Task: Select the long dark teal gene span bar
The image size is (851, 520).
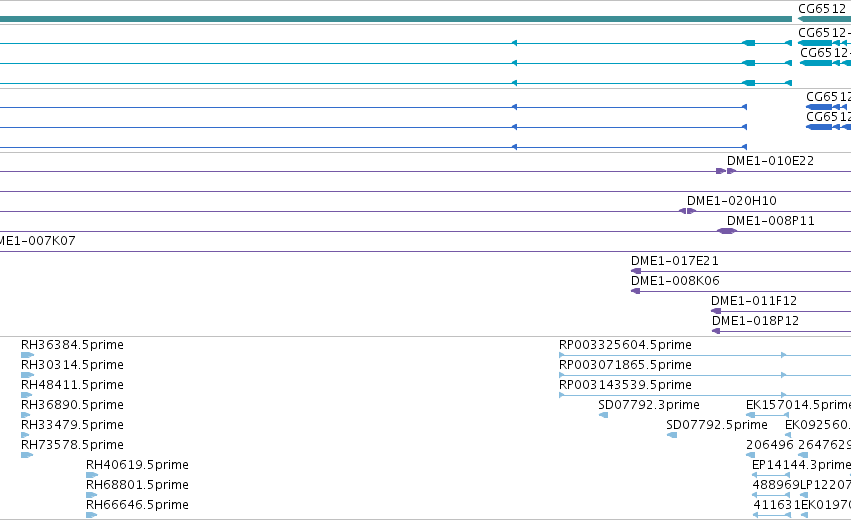Action: click(x=396, y=19)
